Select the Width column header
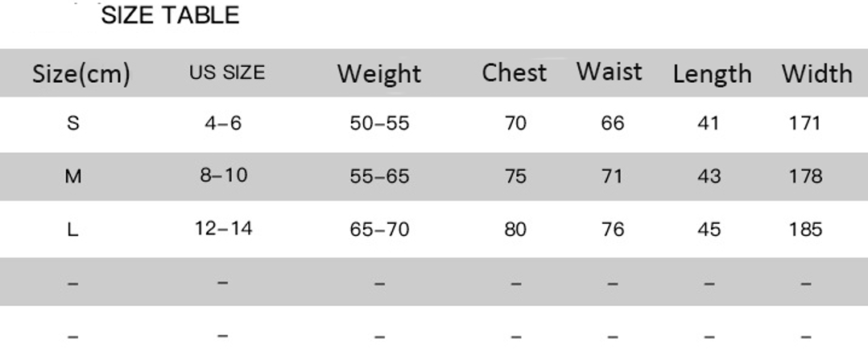 pos(816,74)
